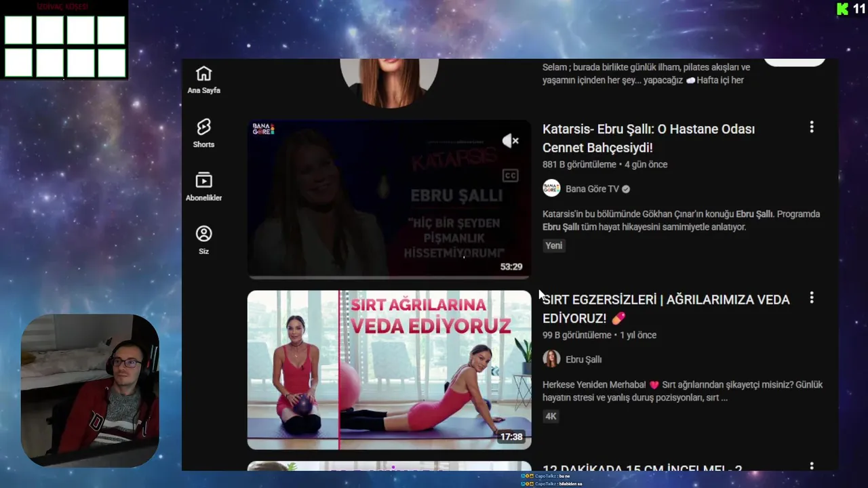Open 12 DAKİKADA 15 CM İNCELME video title

tap(642, 468)
